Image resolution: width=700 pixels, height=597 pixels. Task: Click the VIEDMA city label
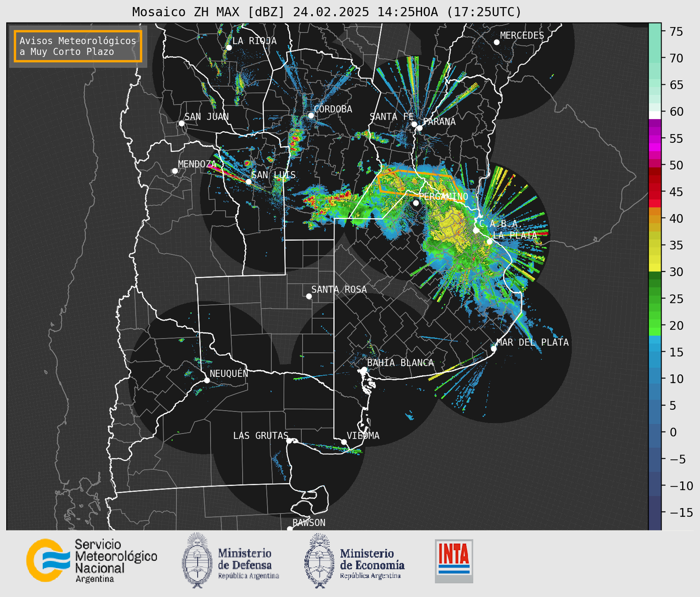point(363,436)
